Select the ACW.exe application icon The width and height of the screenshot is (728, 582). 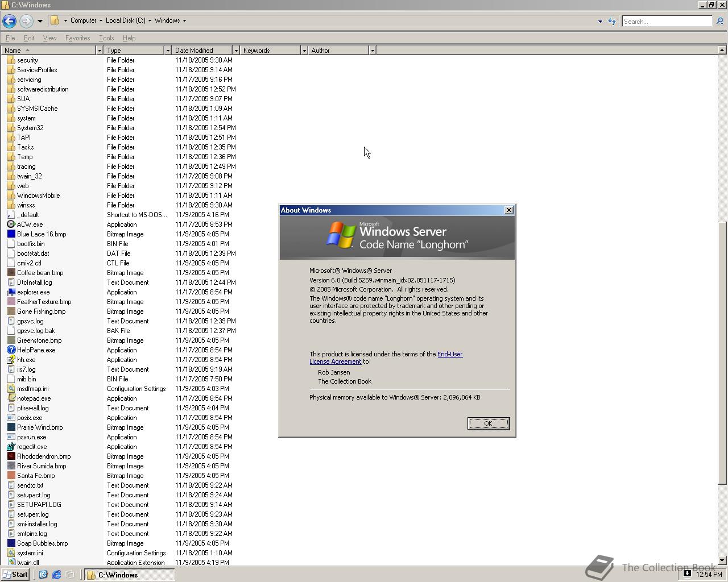[x=11, y=225]
